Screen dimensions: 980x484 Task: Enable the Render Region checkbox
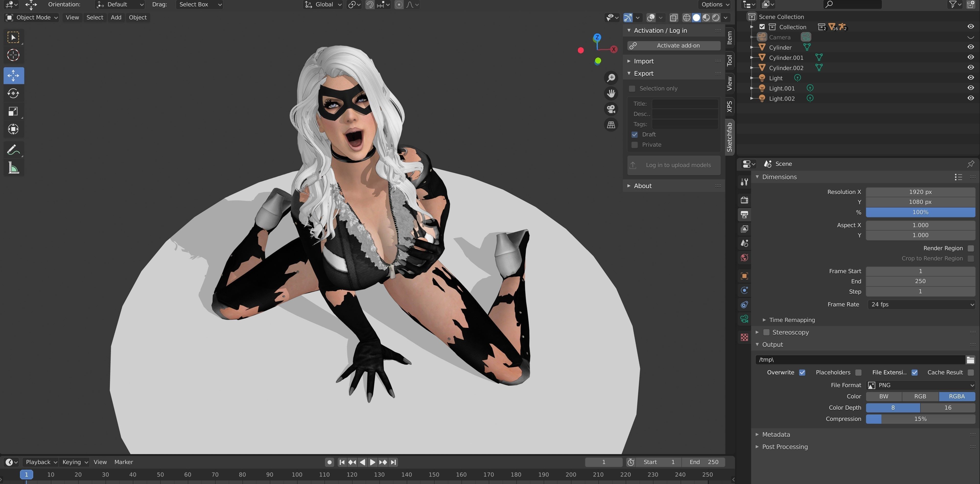point(971,248)
